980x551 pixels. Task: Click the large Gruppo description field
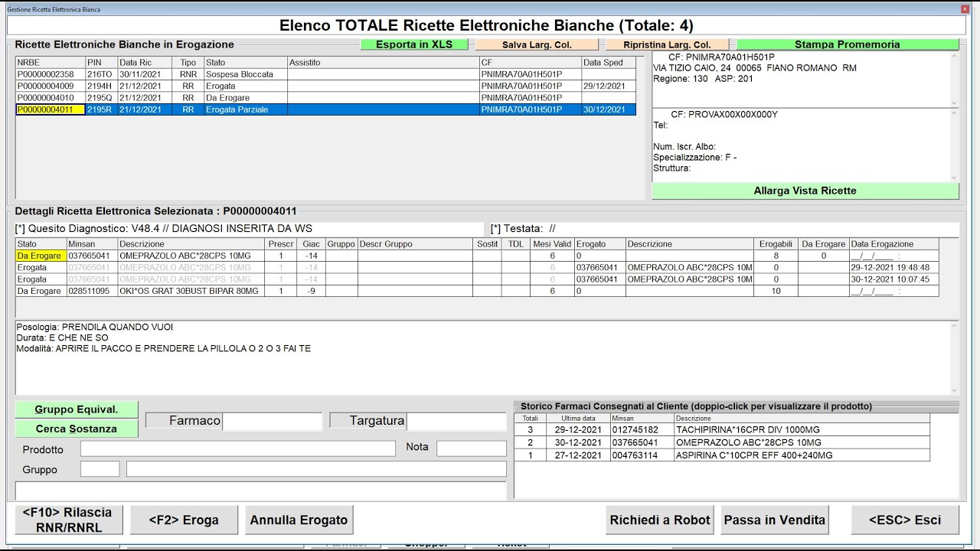(316, 469)
